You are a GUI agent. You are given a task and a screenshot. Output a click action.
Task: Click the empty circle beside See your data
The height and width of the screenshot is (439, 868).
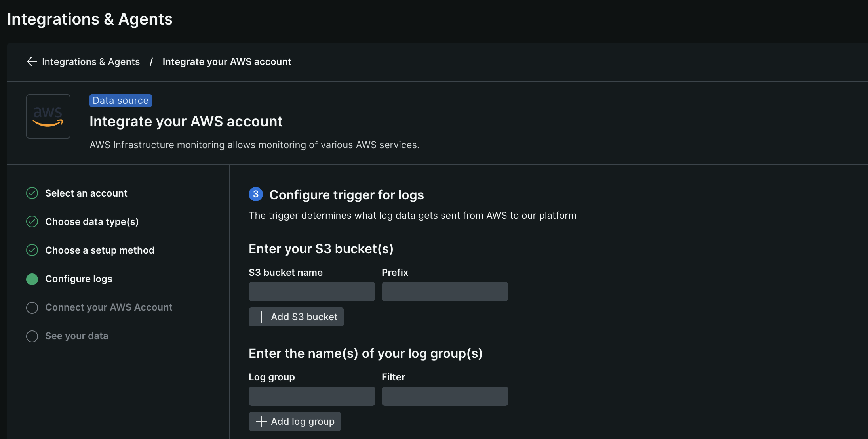click(x=32, y=336)
